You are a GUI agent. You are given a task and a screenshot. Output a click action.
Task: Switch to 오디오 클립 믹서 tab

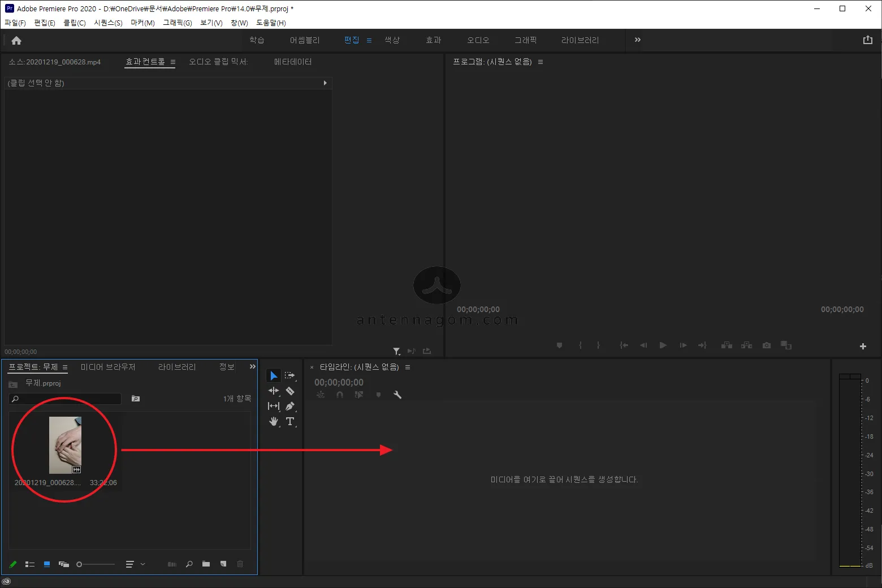click(x=218, y=62)
